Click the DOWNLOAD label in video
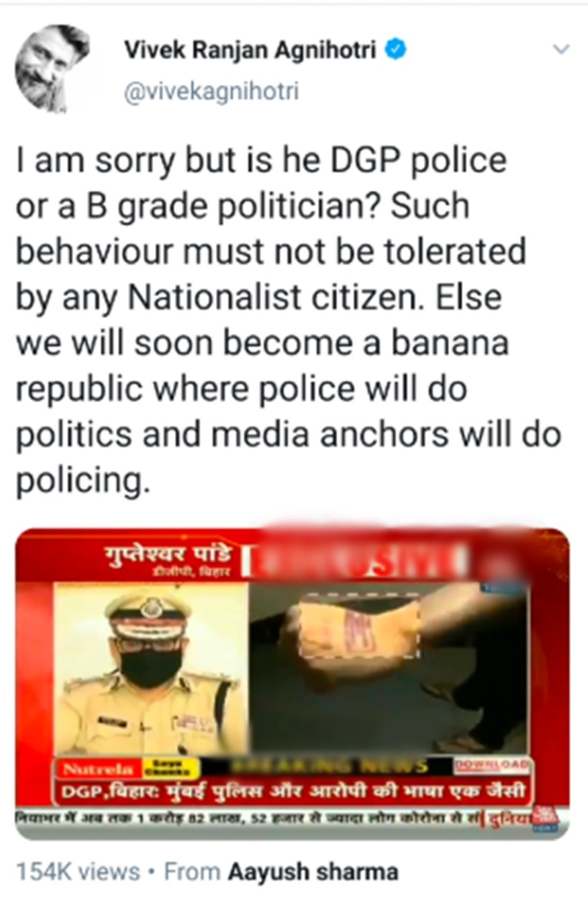The width and height of the screenshot is (588, 902). pyautogui.click(x=490, y=766)
